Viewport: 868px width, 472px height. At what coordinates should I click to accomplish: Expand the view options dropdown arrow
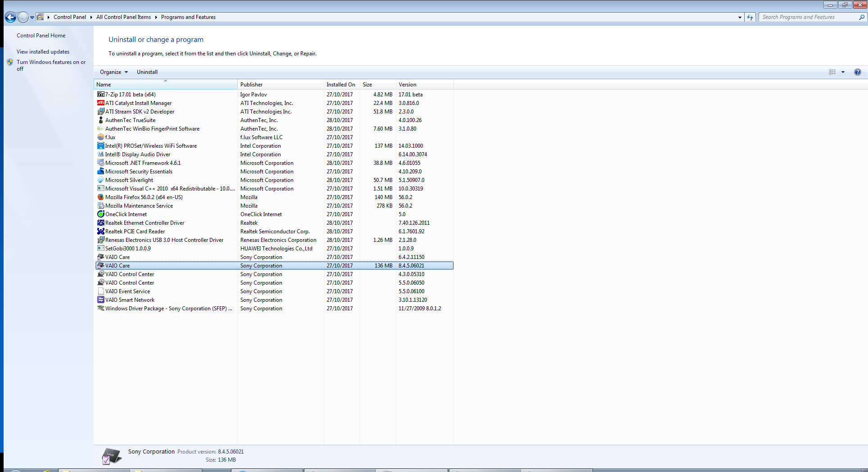843,72
